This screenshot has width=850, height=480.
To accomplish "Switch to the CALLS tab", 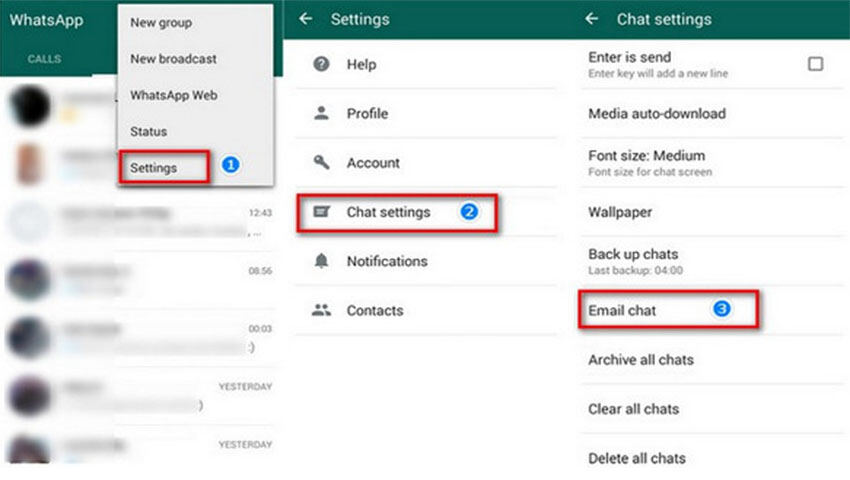I will coord(44,59).
